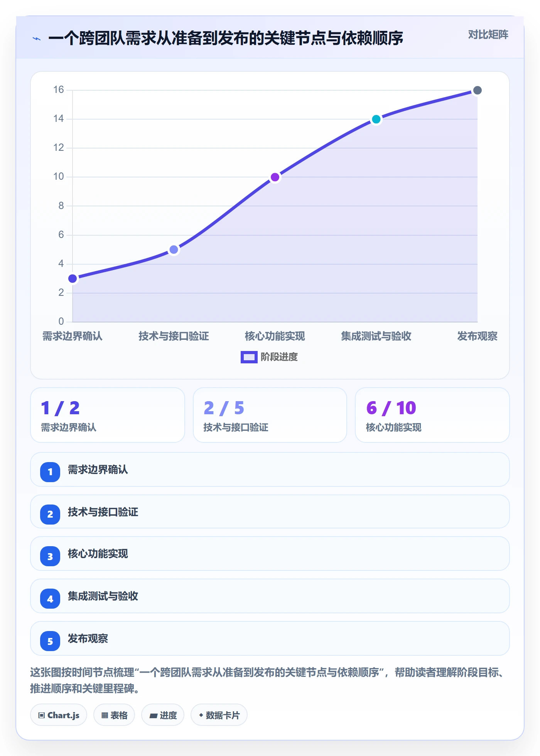Click the 16 y-axis tick label
This screenshot has height=756, width=540.
59,90
